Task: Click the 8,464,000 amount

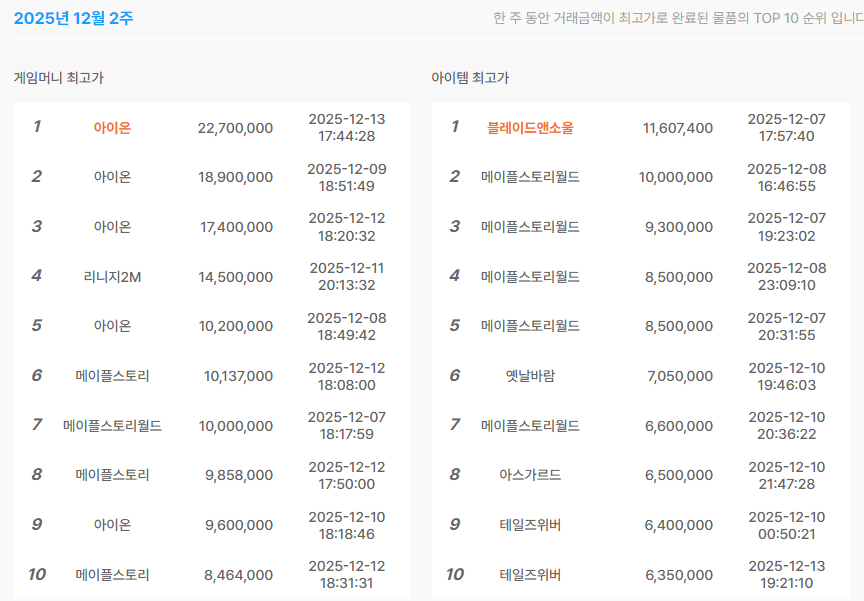Action: coord(239,575)
